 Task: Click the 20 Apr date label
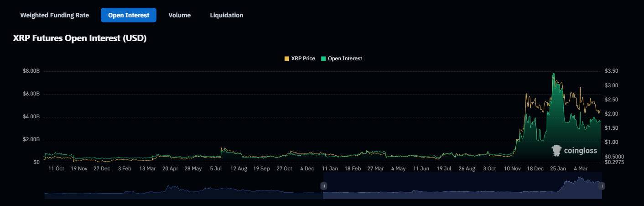click(170, 169)
